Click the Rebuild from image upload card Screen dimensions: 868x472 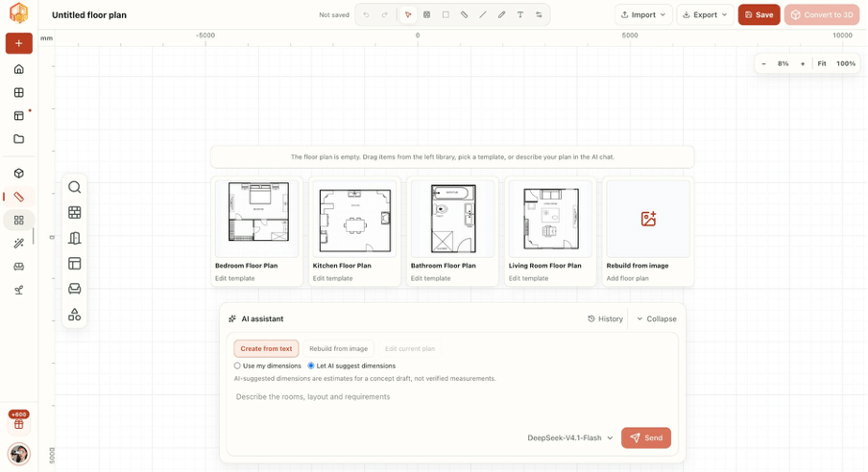(648, 231)
